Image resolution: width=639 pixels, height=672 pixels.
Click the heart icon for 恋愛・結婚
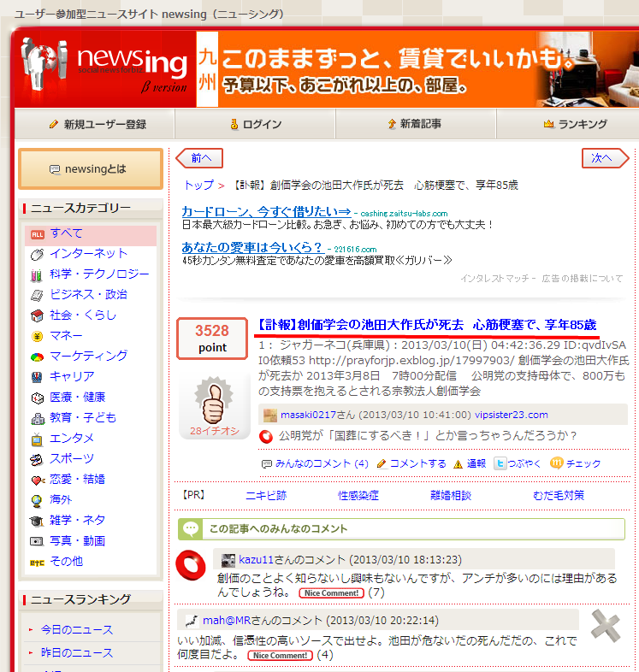pos(38,480)
